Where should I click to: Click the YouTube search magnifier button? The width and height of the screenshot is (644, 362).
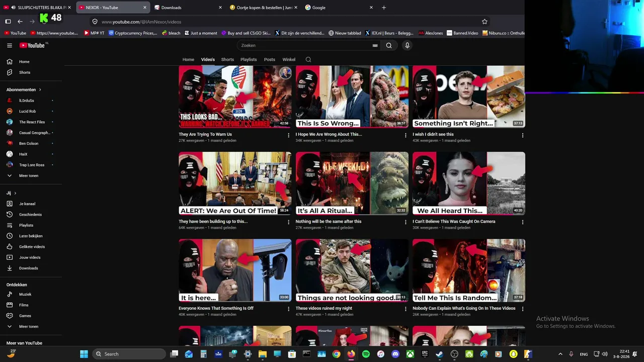(x=389, y=45)
